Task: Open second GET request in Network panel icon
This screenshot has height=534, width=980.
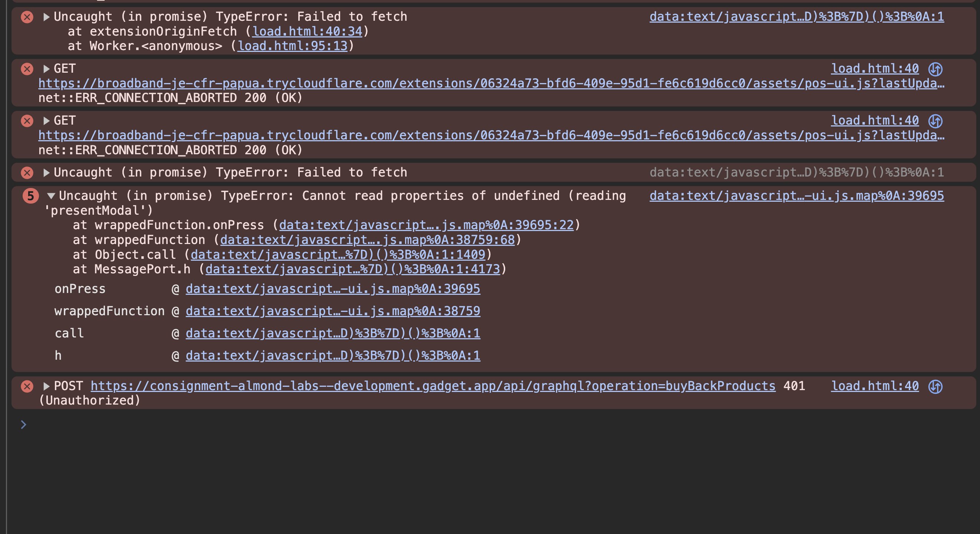Action: pyautogui.click(x=935, y=121)
